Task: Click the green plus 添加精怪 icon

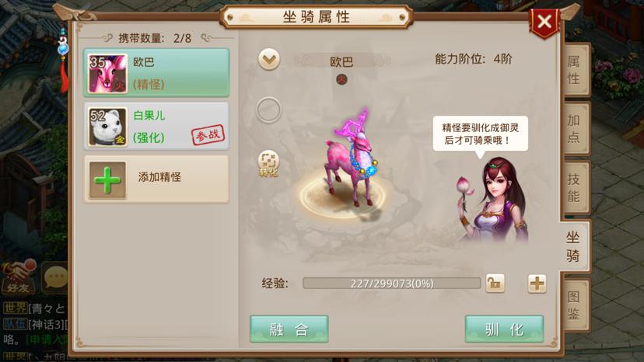Action: pos(107,179)
